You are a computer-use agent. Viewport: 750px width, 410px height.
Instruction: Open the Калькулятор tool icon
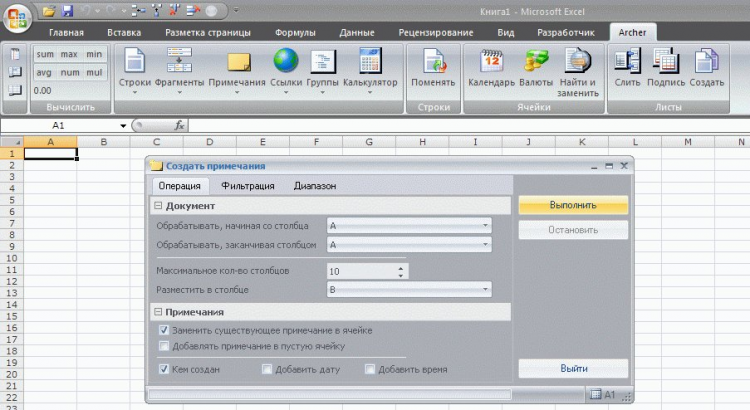click(370, 60)
